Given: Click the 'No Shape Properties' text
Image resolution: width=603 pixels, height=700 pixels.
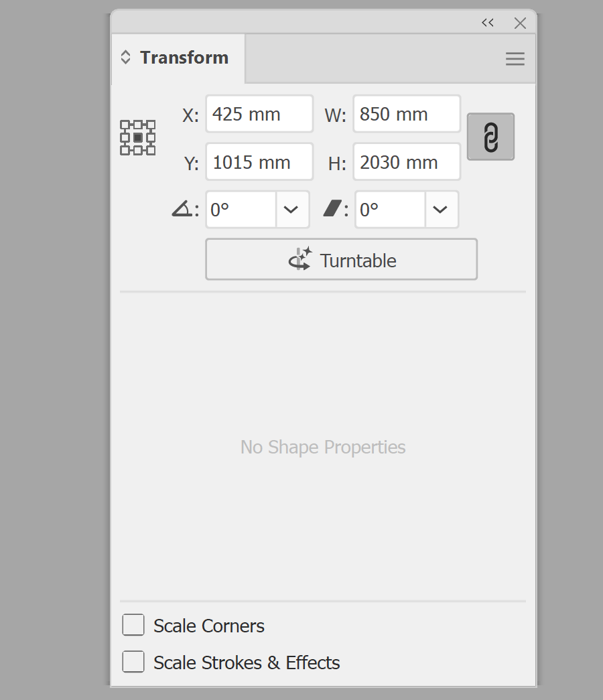Looking at the screenshot, I should tap(323, 447).
